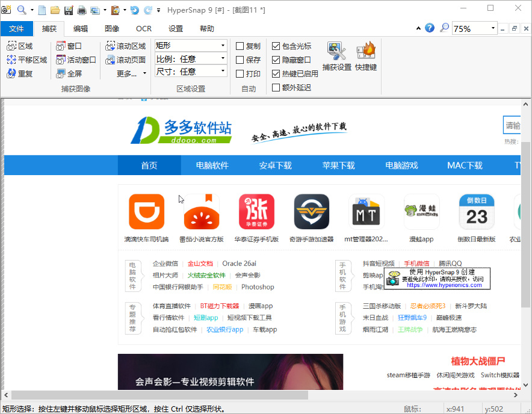Click the HyperSnap camera app icon

[6, 10]
